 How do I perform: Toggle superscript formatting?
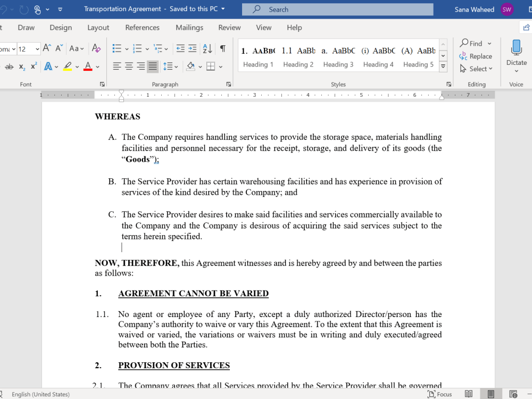coord(34,66)
